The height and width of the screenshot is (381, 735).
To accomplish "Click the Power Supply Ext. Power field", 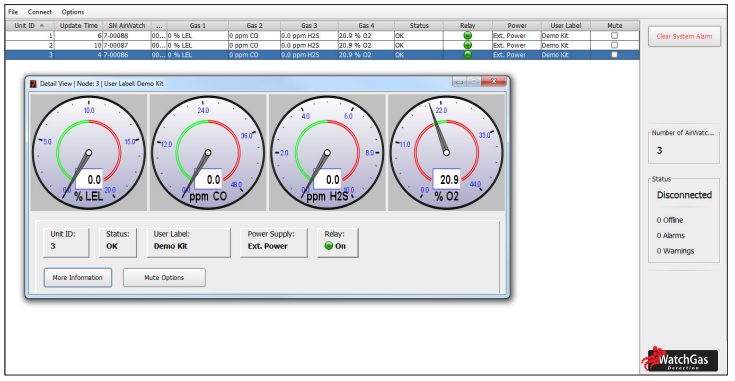I will pos(274,242).
